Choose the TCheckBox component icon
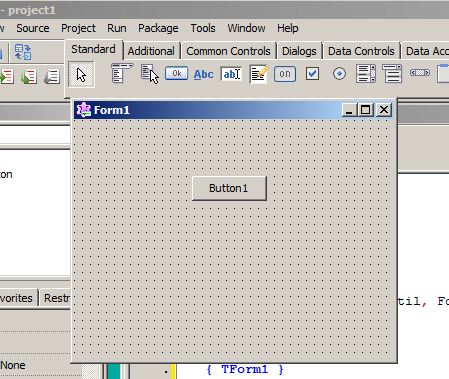The width and height of the screenshot is (449, 379). (312, 74)
